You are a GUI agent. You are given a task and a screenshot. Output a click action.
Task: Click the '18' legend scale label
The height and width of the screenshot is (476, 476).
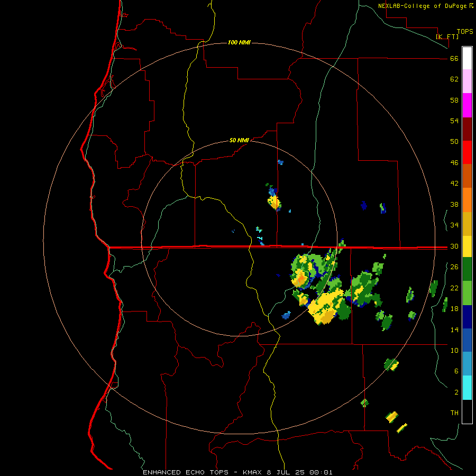(x=454, y=309)
